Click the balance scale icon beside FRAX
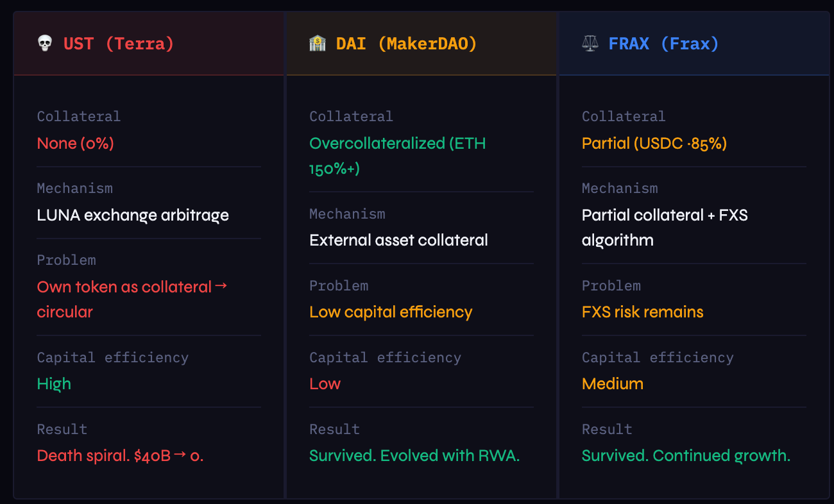This screenshot has width=834, height=504. (x=590, y=44)
